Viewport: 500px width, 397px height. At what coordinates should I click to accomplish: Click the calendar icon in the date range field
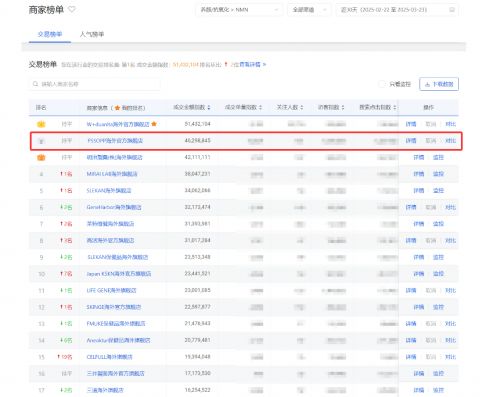pos(452,10)
